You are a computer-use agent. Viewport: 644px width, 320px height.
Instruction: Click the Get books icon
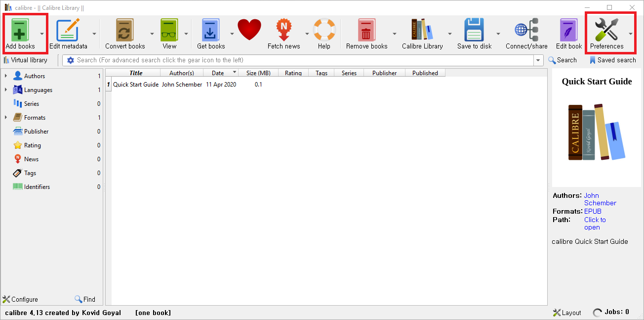coord(211,30)
